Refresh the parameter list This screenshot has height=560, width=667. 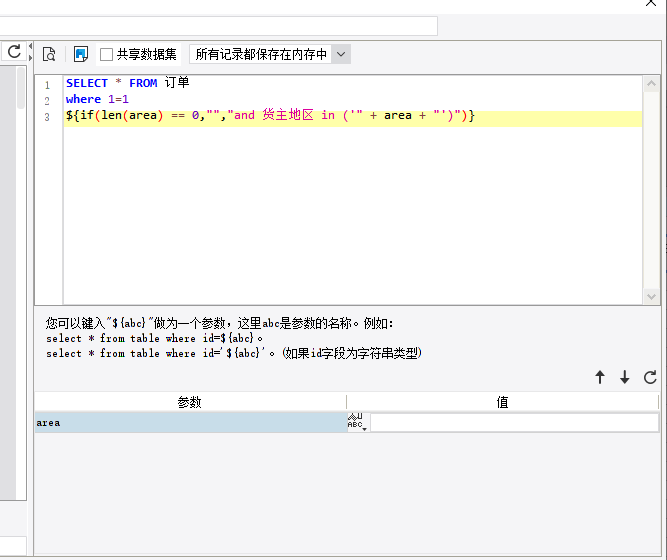tap(650, 377)
